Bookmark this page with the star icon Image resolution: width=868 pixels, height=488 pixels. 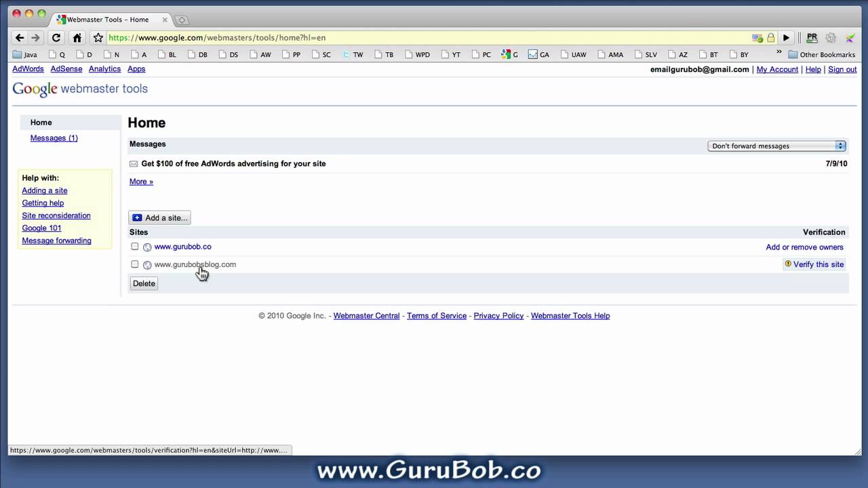coord(98,38)
